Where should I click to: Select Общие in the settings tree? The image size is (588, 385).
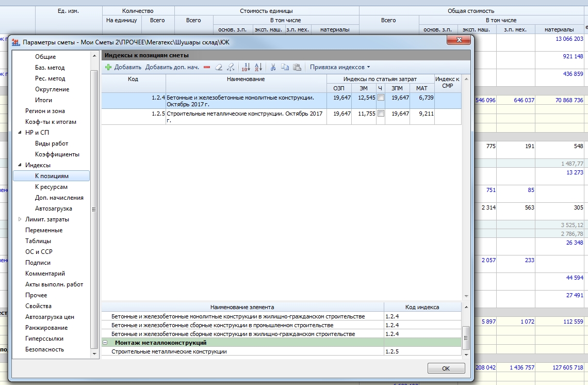pos(45,57)
